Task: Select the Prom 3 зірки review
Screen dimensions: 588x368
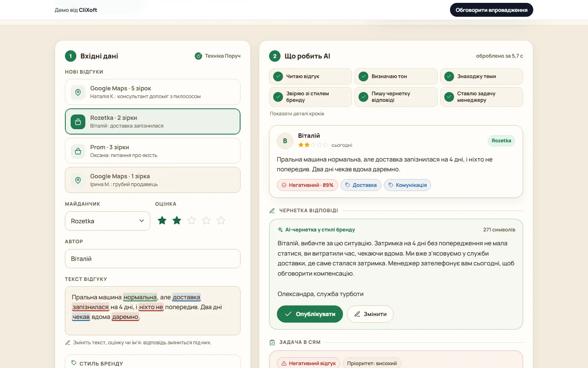Action: coord(153,151)
